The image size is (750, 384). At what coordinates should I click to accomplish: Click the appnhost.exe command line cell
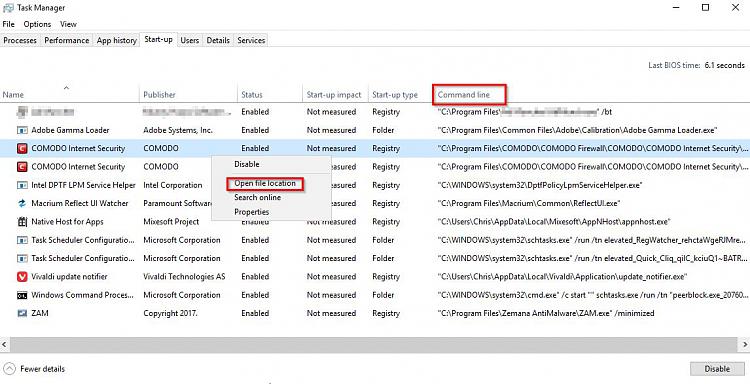click(554, 221)
